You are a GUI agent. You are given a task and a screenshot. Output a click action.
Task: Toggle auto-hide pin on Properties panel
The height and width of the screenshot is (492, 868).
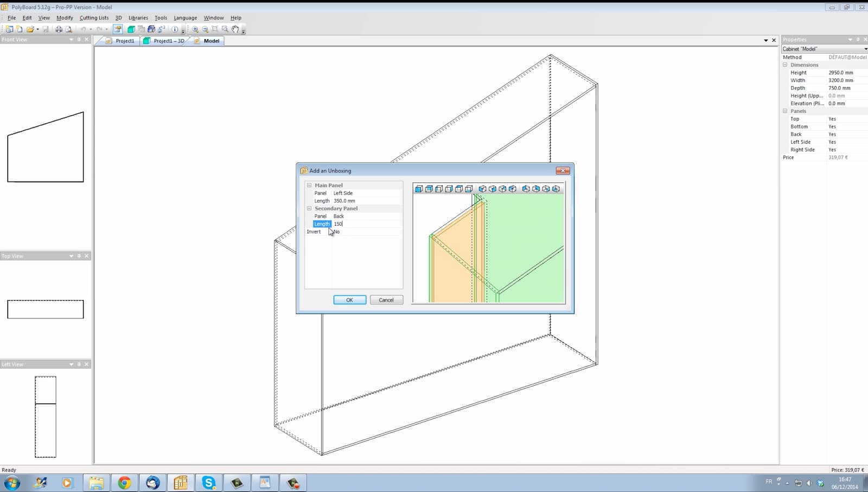pyautogui.click(x=858, y=40)
